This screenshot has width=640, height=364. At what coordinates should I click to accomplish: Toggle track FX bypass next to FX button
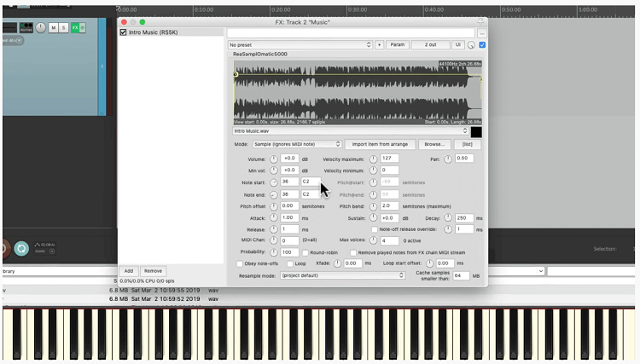[x=83, y=28]
